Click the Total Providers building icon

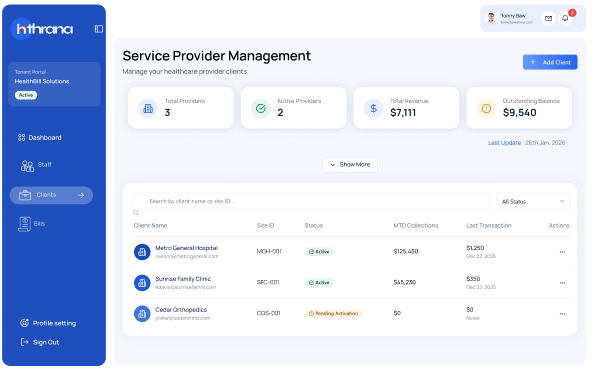(x=148, y=108)
